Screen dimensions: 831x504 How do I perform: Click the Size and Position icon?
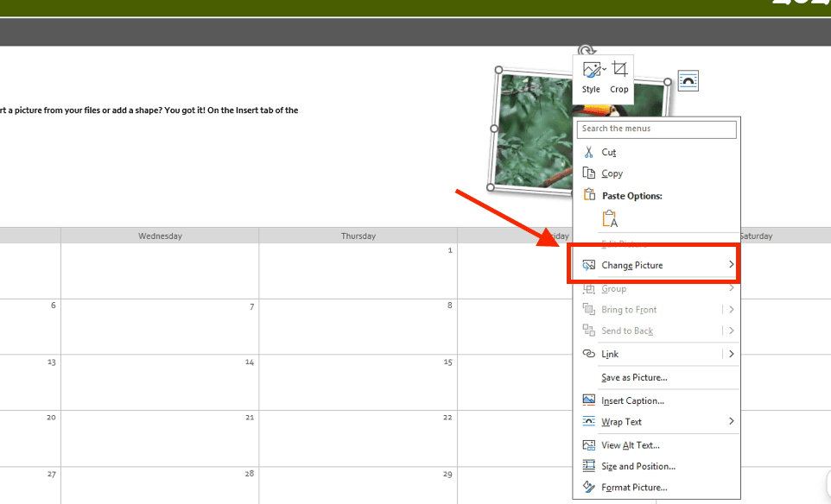tap(589, 466)
